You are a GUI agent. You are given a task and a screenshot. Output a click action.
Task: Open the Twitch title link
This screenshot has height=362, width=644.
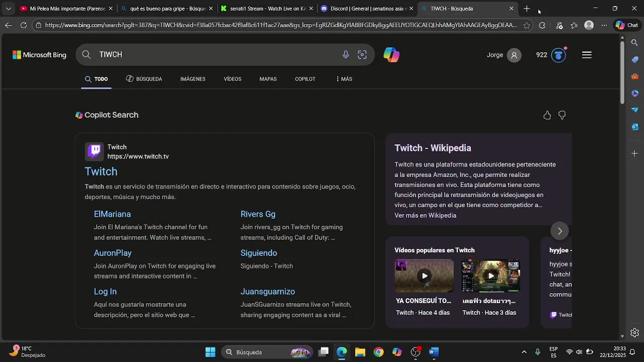click(x=101, y=171)
